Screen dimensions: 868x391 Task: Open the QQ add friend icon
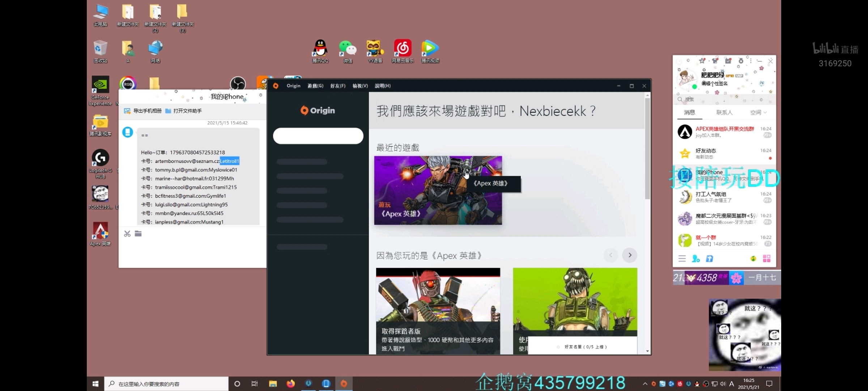click(696, 259)
